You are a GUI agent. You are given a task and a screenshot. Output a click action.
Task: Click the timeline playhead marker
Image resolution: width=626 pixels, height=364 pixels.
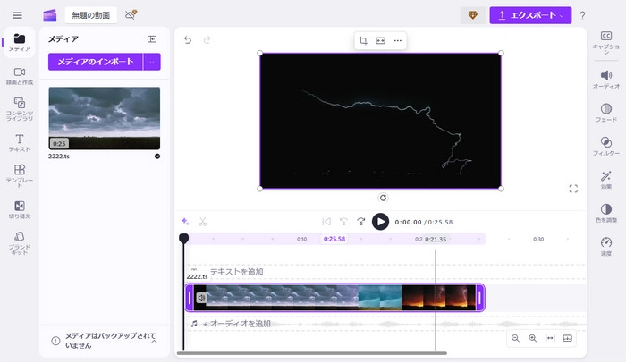coord(183,239)
